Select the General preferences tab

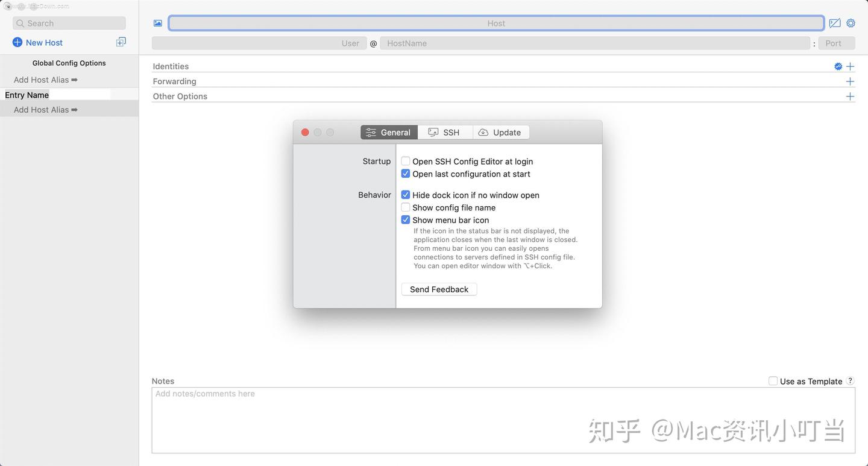(x=389, y=132)
